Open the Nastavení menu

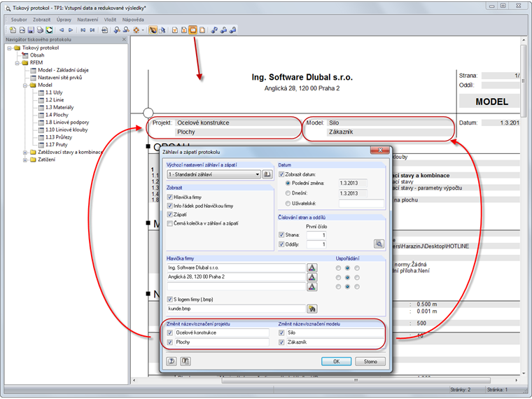(x=87, y=20)
